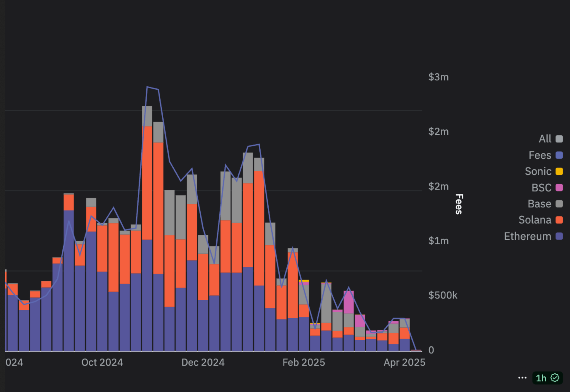The width and height of the screenshot is (570, 392).
Task: Click the Oct 2024 x-axis label
Action: coord(102,362)
